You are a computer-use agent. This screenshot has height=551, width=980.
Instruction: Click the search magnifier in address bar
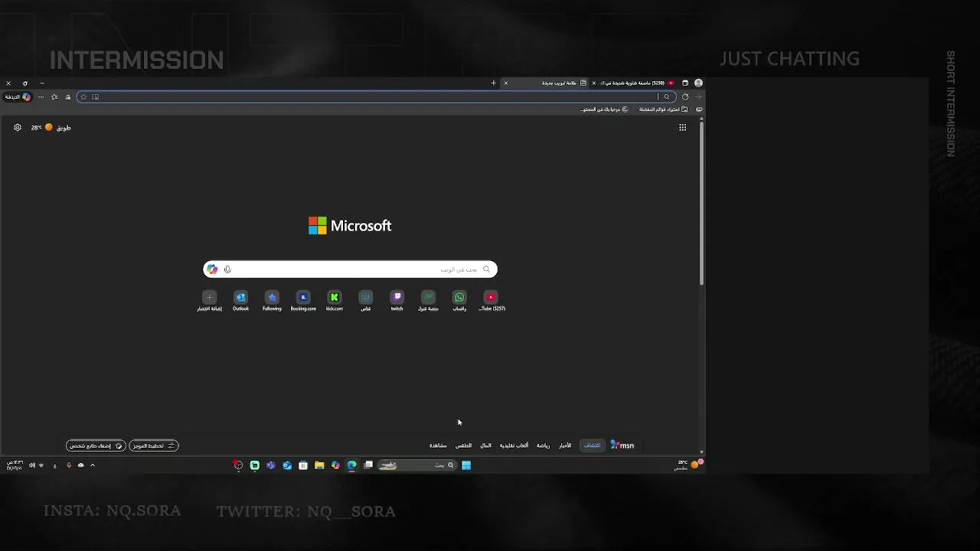(x=667, y=96)
